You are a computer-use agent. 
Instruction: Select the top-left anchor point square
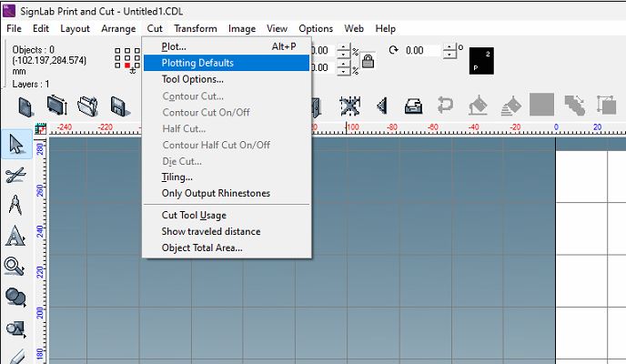117,51
